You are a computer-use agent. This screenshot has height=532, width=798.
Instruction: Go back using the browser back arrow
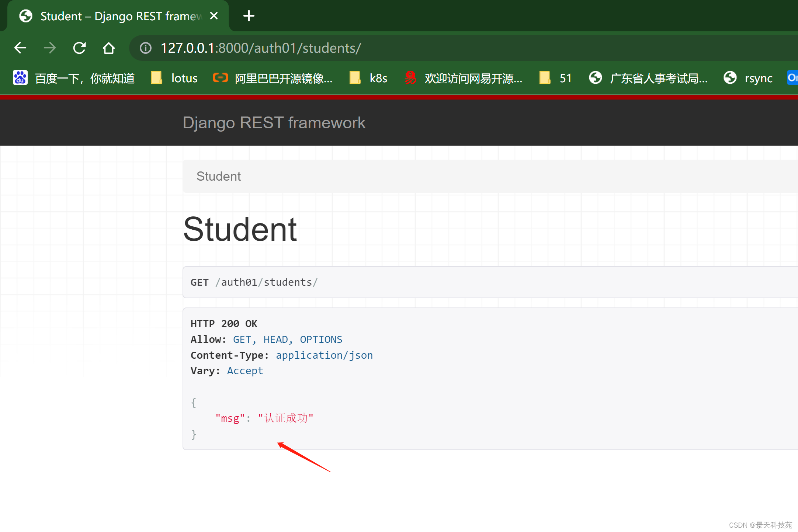click(20, 48)
